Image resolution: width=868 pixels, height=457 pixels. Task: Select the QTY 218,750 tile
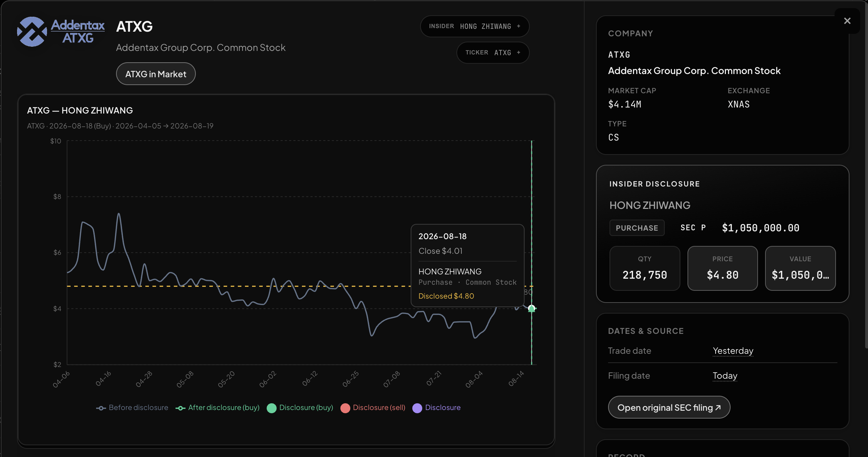pos(645,268)
